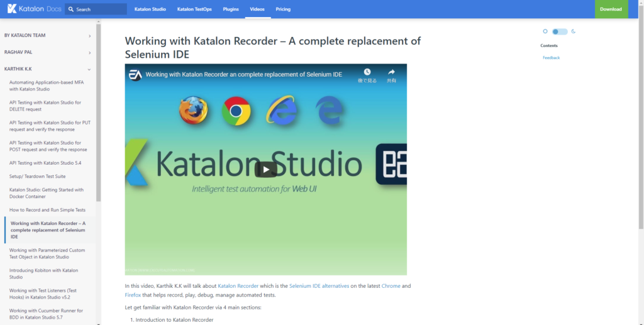Image resolution: width=644 pixels, height=325 pixels.
Task: Open the Katalon Studio menu
Action: (x=150, y=9)
